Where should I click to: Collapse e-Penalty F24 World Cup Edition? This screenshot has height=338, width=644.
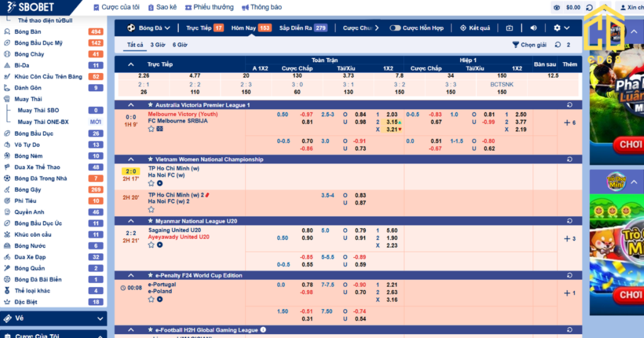click(131, 275)
